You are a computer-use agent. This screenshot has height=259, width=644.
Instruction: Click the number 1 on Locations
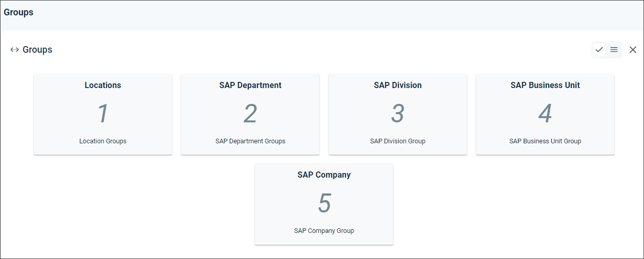click(x=103, y=114)
